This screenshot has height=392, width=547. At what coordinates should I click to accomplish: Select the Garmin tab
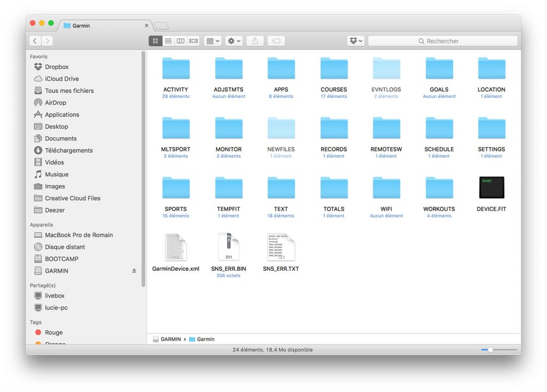(x=105, y=25)
